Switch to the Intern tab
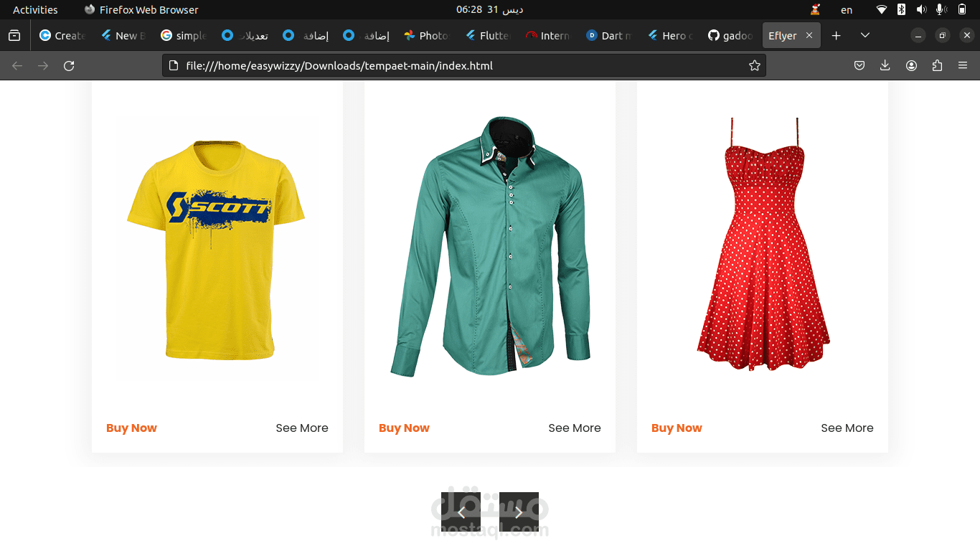This screenshot has width=980, height=551. point(549,35)
